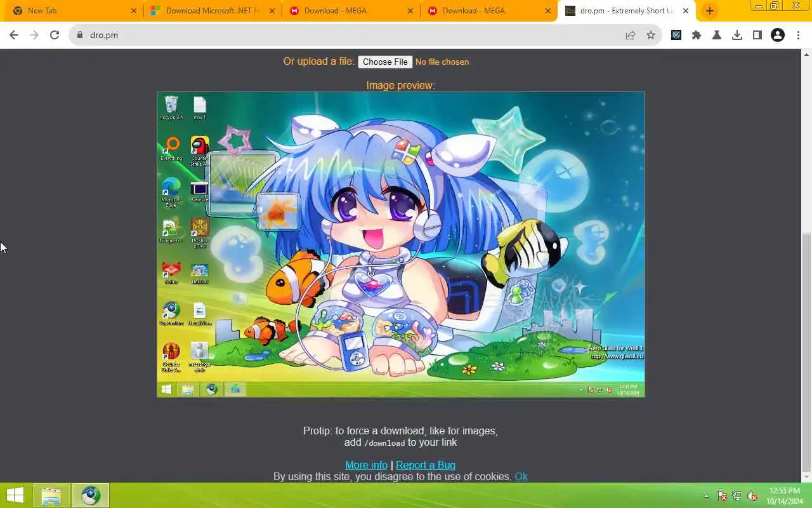Go back to the previous page
This screenshot has height=508, width=812.
coord(14,36)
